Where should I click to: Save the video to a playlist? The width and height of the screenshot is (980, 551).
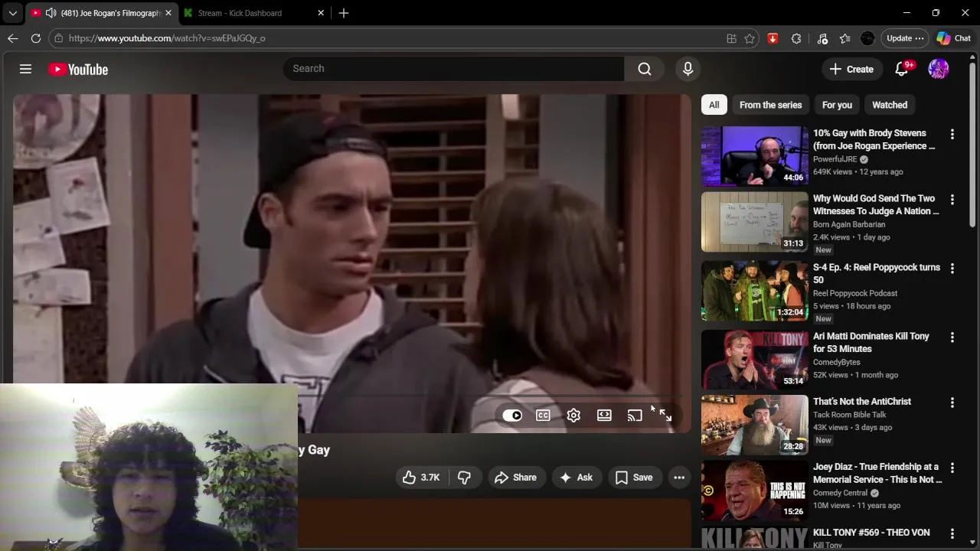(x=634, y=478)
